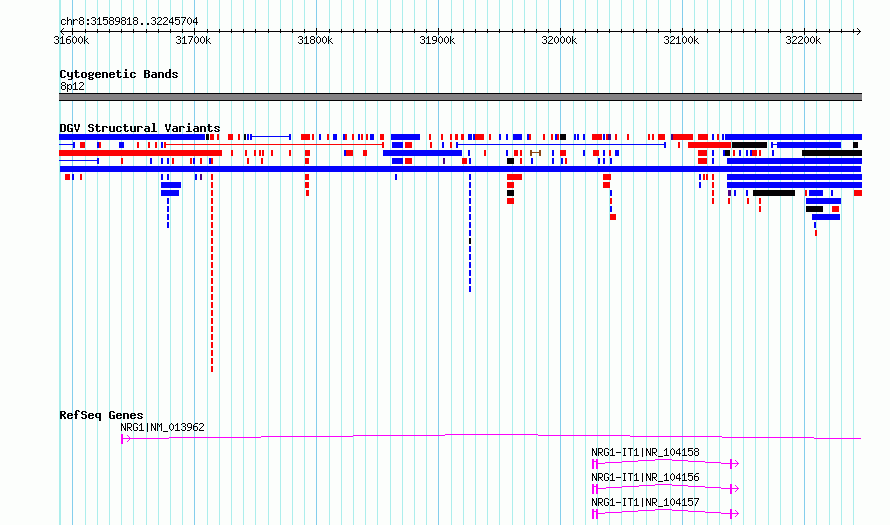Screen dimensions: 890x525
Task: Click the NRG1|NM_013962 gene label
Action: click(x=162, y=427)
